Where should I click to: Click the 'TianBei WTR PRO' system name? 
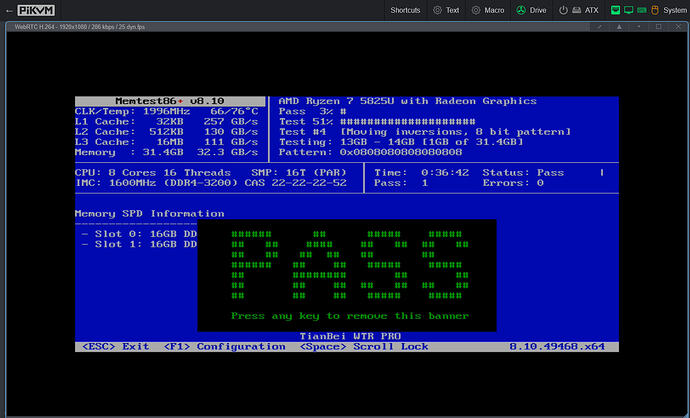click(x=350, y=336)
